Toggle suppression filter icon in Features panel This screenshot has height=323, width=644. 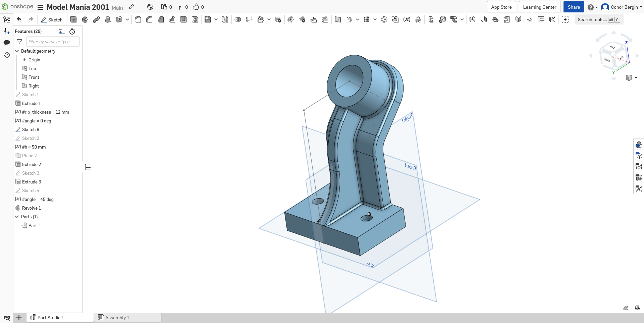coord(19,42)
